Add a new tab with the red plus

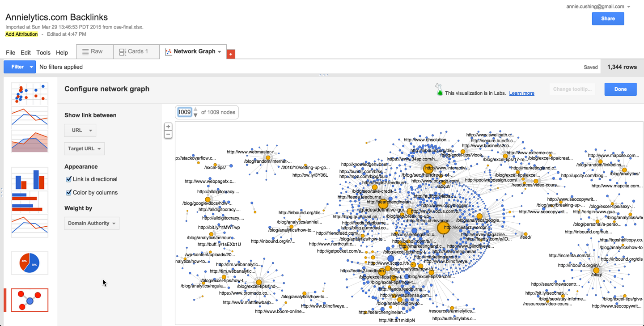click(231, 54)
